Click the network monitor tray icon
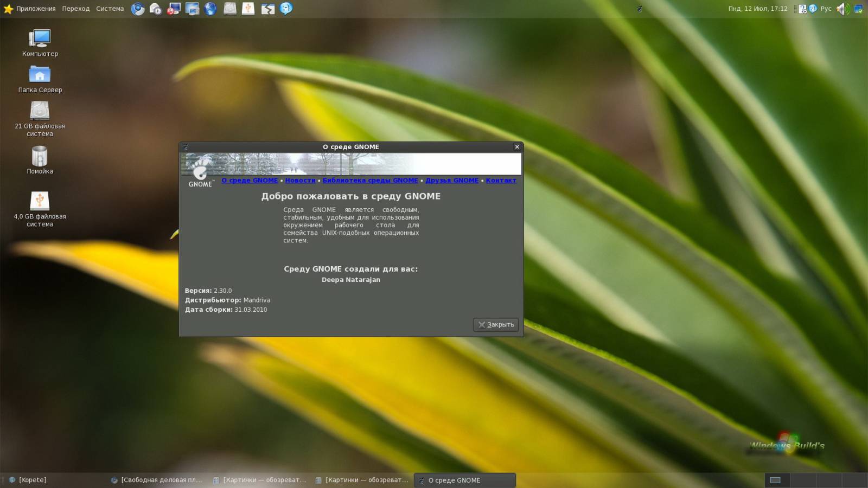 (x=858, y=9)
